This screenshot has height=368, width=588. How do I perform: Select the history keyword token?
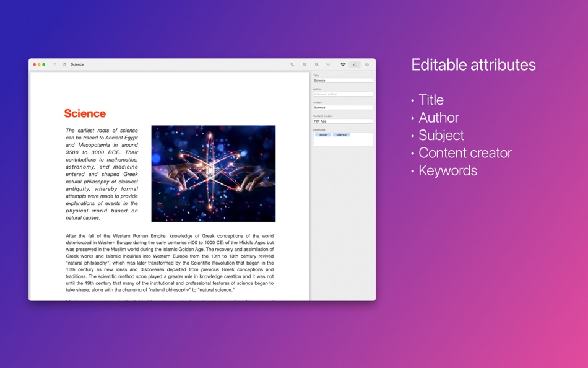click(323, 135)
